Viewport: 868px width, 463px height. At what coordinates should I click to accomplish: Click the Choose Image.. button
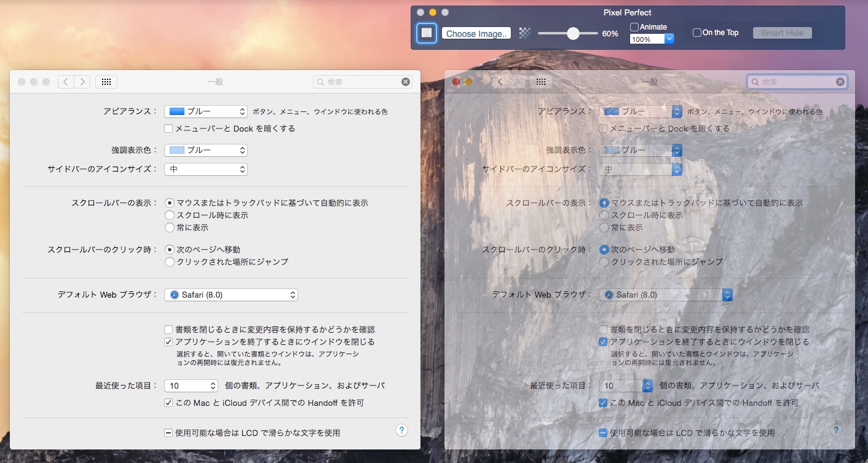click(476, 33)
